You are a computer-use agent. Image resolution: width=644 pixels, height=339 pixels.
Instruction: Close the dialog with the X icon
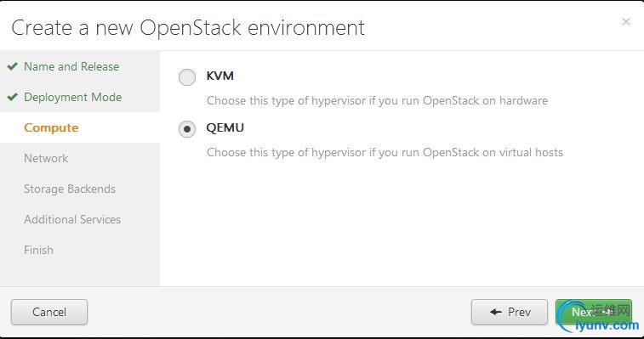626,22
